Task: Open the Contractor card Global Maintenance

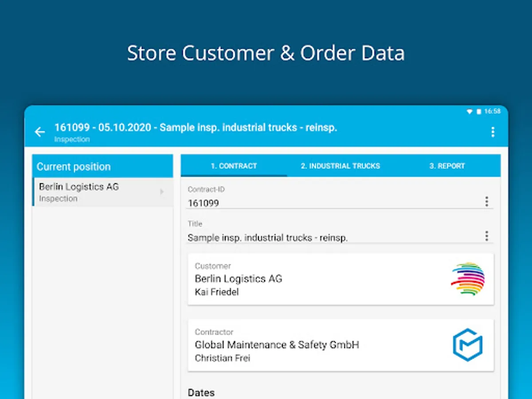Action: click(341, 345)
